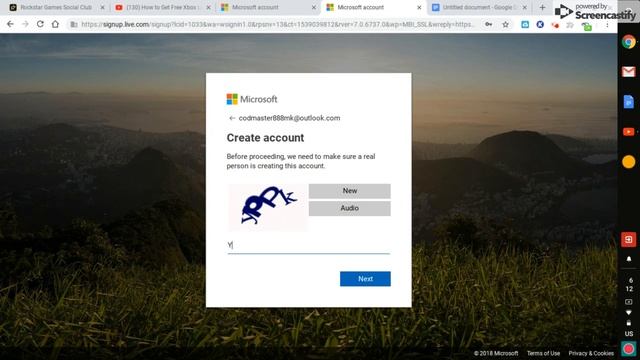640x360 pixels.
Task: Click the red extension icon in toolbar
Action: coord(555,25)
